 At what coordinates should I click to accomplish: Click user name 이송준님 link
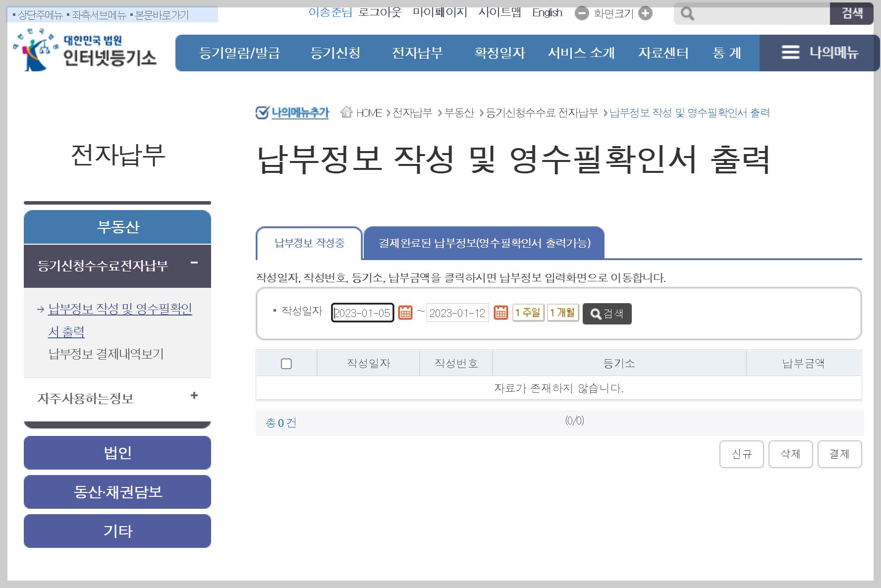click(330, 12)
